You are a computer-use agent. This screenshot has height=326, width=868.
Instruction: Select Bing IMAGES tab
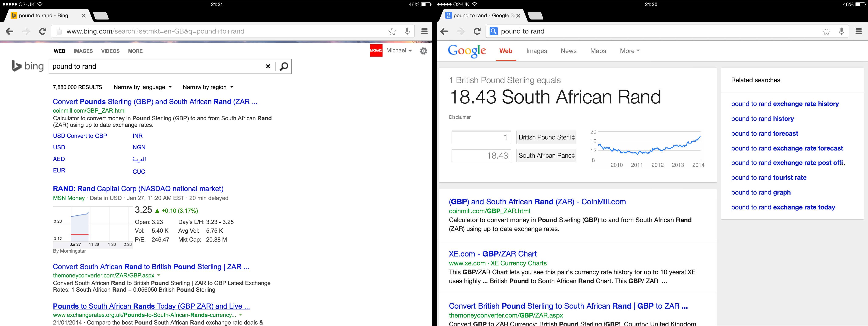[x=83, y=51]
